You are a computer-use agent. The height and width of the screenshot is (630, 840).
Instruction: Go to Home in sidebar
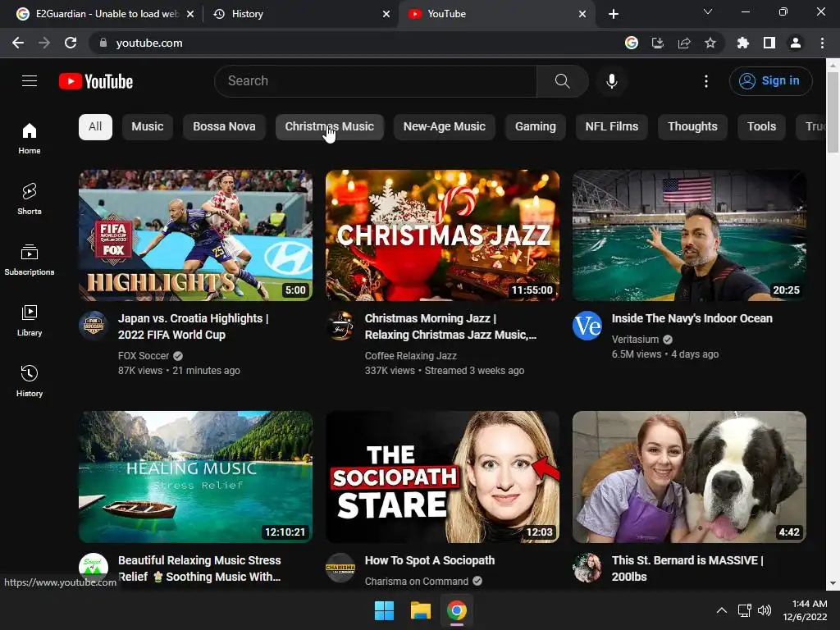point(30,138)
